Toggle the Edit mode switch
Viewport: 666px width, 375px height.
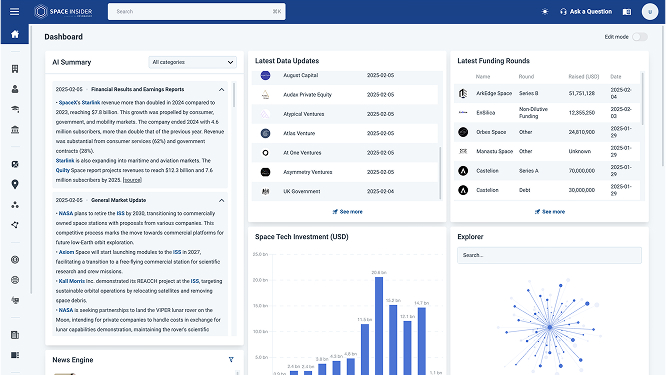[x=640, y=37]
